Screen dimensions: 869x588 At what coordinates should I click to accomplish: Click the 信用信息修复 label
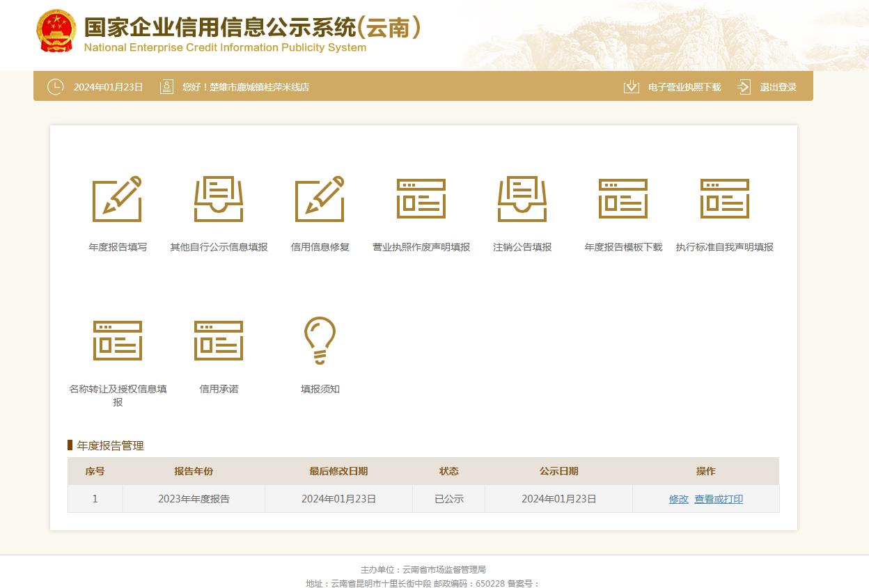320,247
